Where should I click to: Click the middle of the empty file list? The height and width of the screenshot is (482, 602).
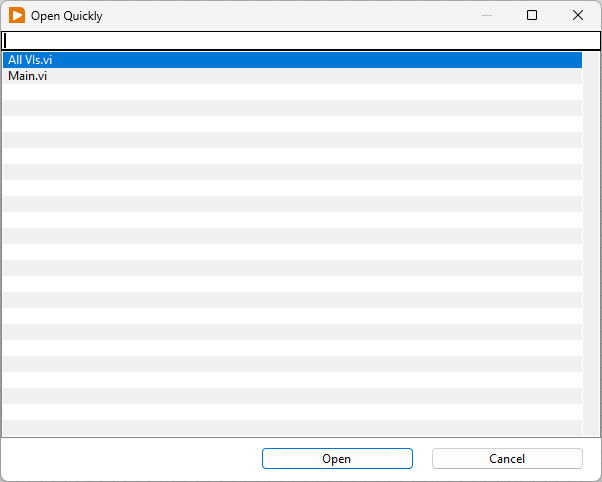pyautogui.click(x=290, y=252)
